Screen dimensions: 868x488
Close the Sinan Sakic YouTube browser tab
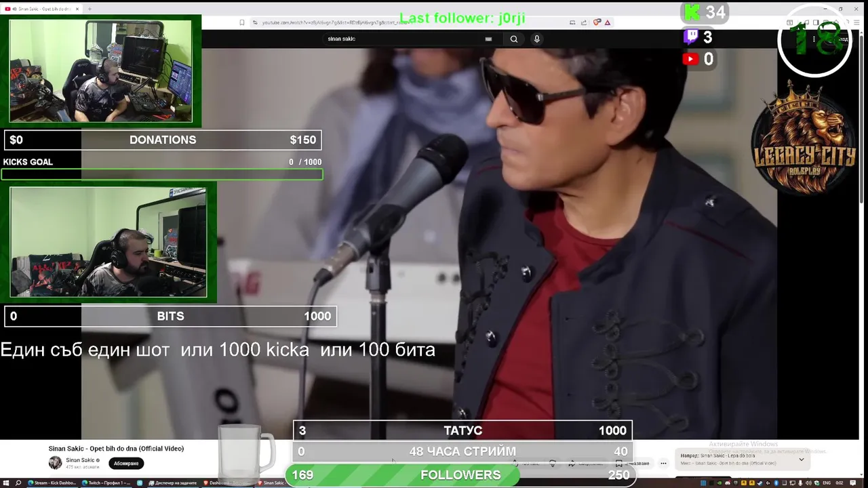click(77, 9)
